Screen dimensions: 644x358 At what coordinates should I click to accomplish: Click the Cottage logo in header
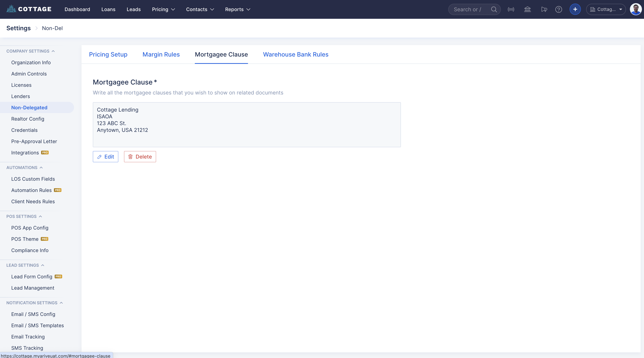tap(29, 9)
